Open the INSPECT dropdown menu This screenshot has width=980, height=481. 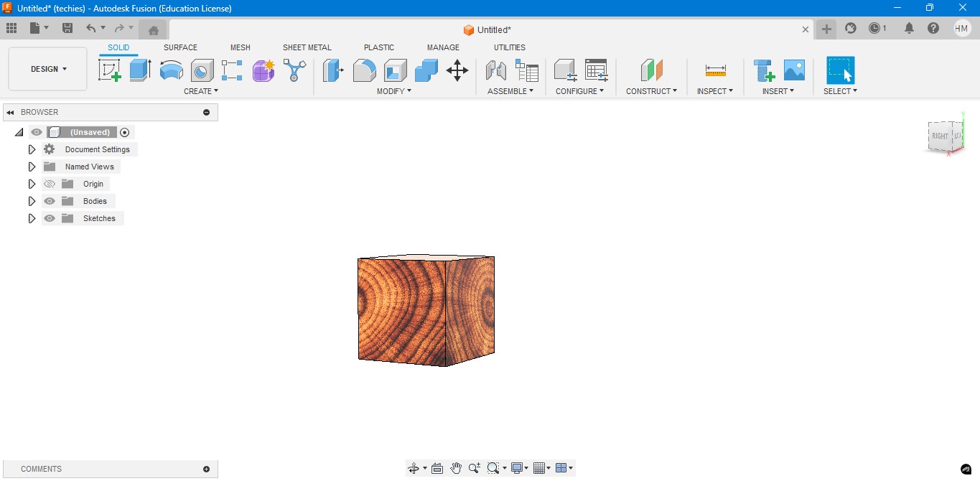point(715,91)
